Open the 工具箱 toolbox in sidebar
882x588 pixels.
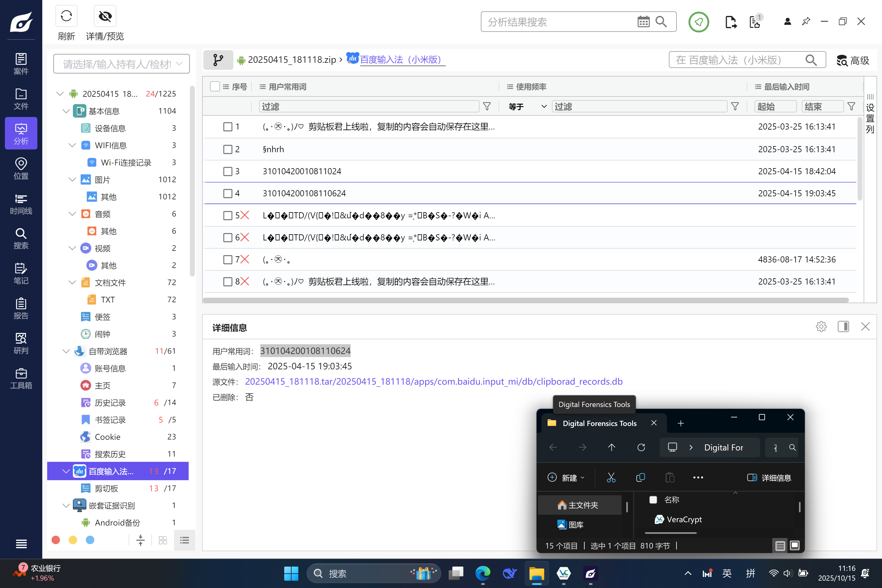point(21,379)
